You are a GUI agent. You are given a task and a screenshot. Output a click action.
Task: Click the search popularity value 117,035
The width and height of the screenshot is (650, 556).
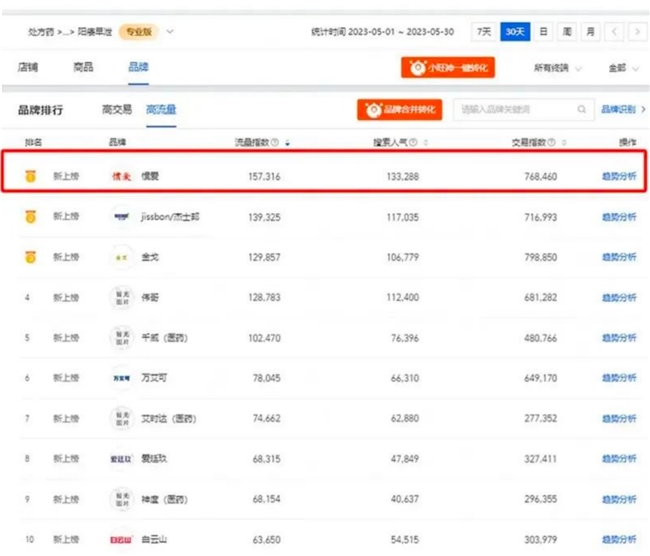(403, 217)
